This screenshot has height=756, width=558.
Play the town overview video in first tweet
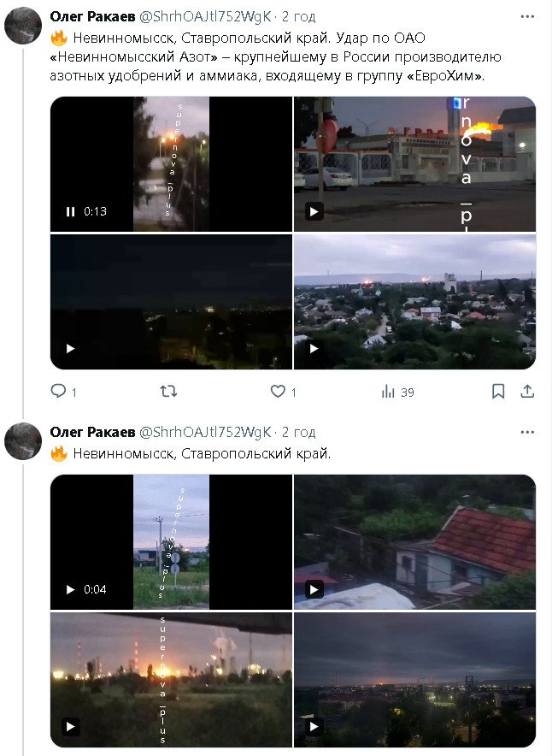tap(314, 348)
